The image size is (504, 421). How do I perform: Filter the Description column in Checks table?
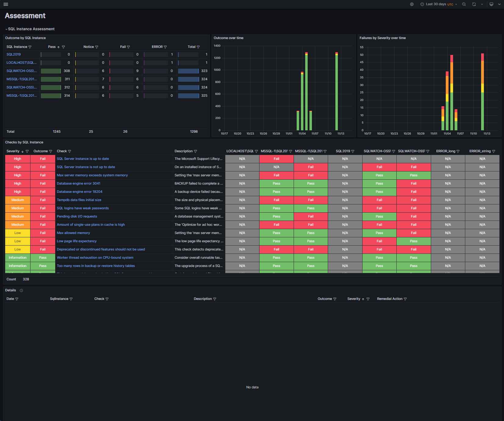(195, 151)
